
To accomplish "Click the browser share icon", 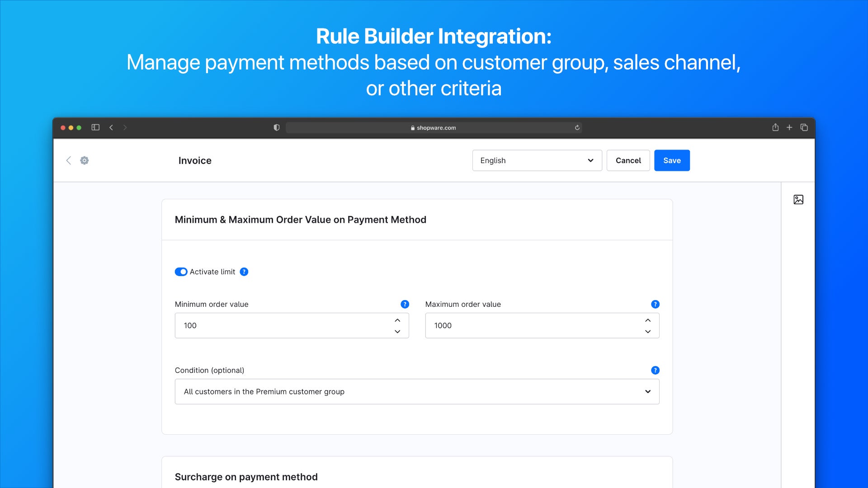I will tap(775, 127).
